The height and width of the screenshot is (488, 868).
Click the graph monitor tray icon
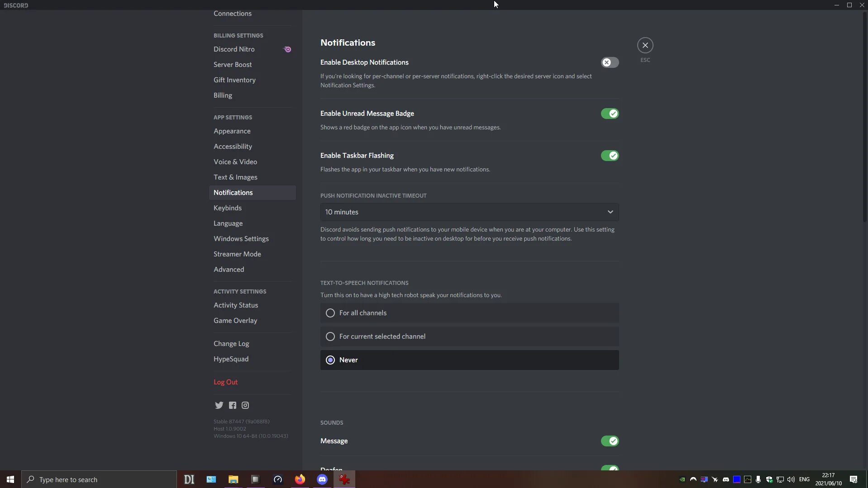747,479
